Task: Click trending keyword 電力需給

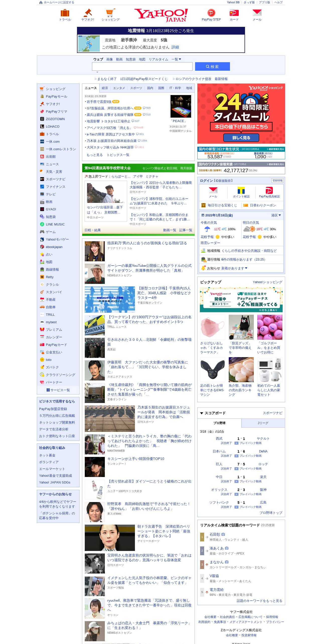Action: coord(216,590)
